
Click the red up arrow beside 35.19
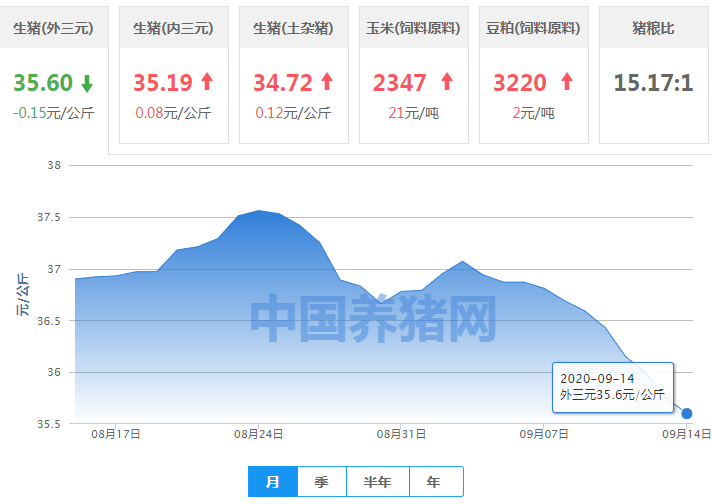(x=207, y=82)
